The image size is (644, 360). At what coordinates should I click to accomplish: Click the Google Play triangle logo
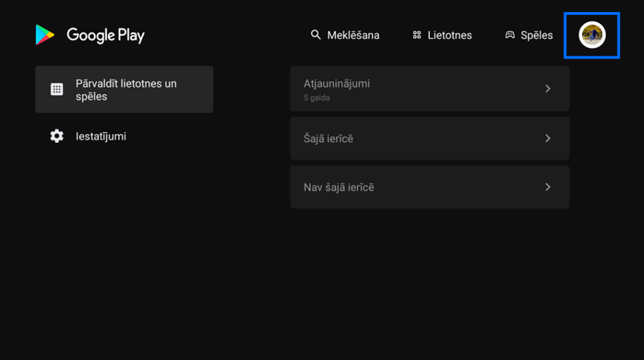click(45, 35)
